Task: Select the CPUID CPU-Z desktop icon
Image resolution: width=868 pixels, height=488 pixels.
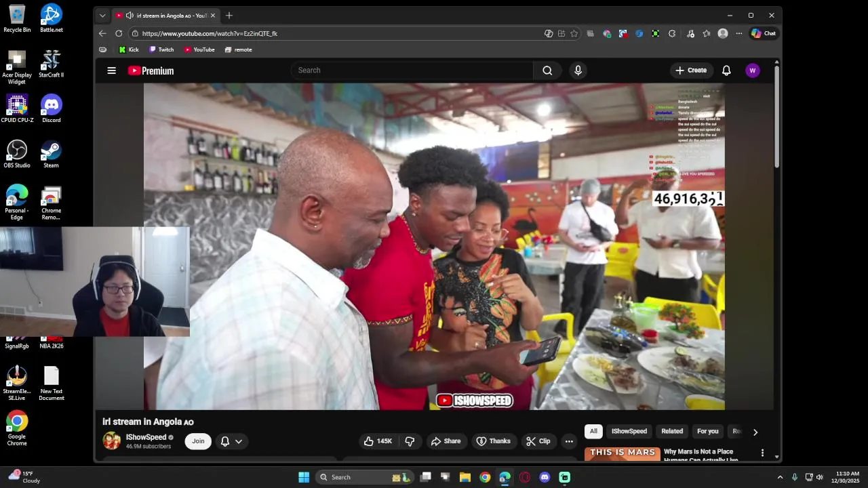Action: (17, 108)
